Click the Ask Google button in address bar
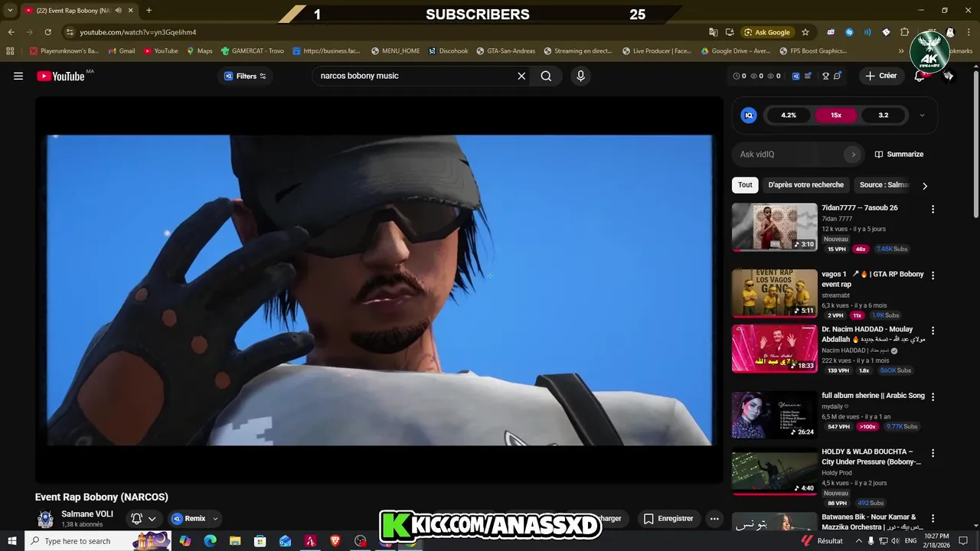 click(x=767, y=32)
